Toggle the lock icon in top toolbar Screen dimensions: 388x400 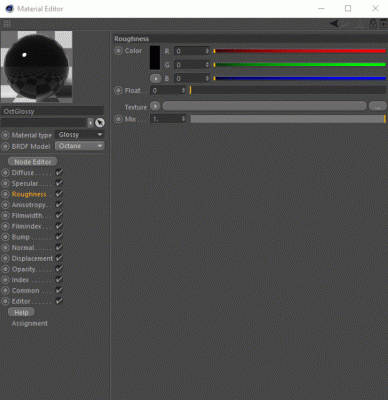373,24
